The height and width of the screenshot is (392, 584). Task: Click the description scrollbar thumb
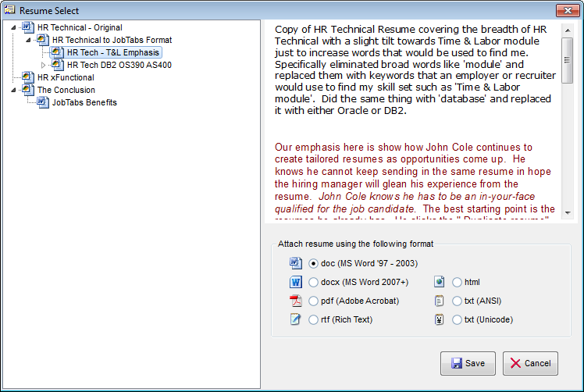click(x=568, y=60)
